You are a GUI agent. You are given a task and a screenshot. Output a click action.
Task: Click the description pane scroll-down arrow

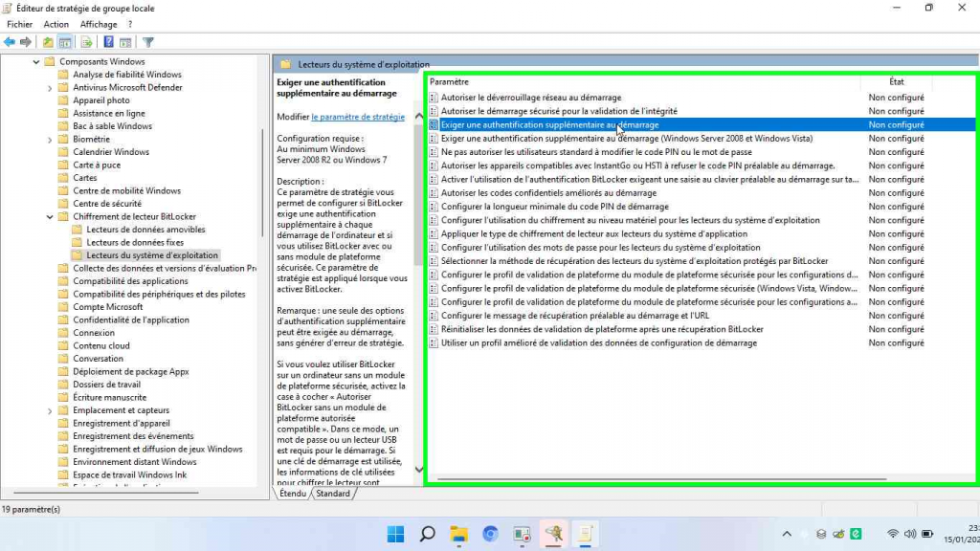tap(418, 469)
